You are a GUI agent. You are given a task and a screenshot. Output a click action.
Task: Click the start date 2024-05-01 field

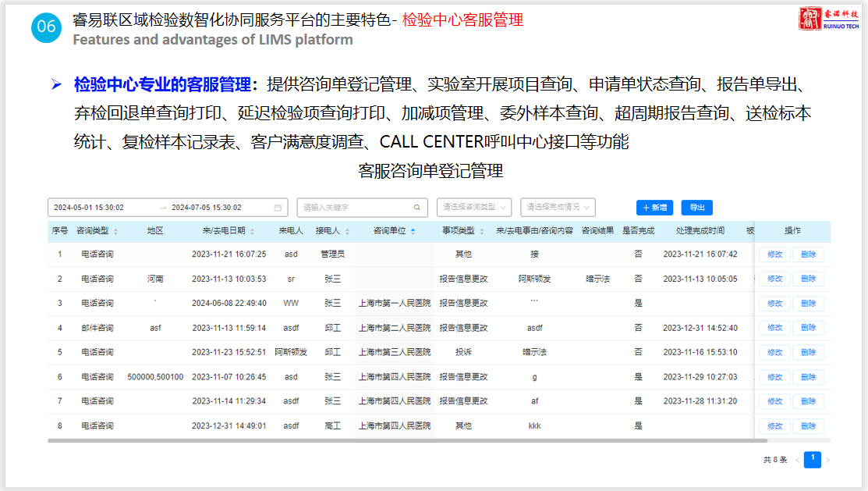point(89,208)
